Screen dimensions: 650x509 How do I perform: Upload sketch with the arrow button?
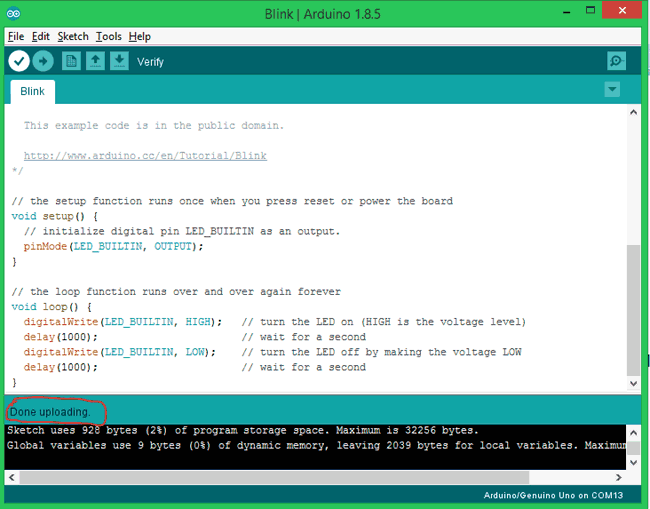[x=43, y=61]
